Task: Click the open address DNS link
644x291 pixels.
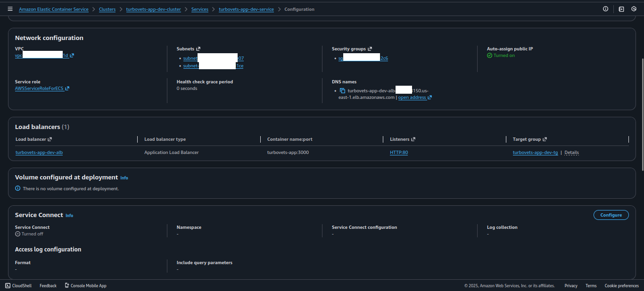Action: [x=412, y=97]
